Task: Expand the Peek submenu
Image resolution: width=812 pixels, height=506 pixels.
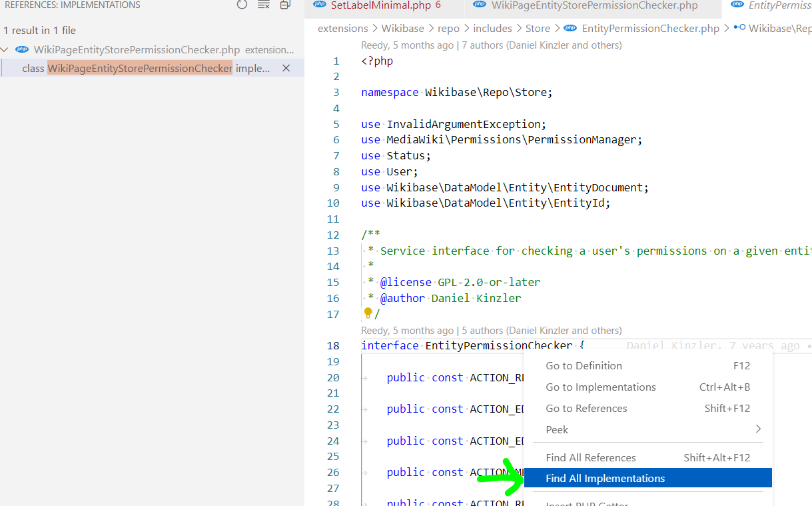Action: coord(557,429)
